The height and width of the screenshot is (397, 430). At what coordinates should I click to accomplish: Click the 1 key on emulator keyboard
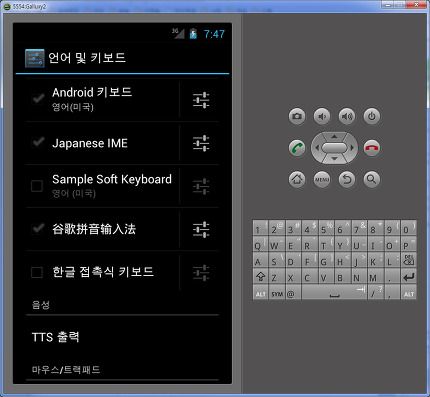[260, 228]
